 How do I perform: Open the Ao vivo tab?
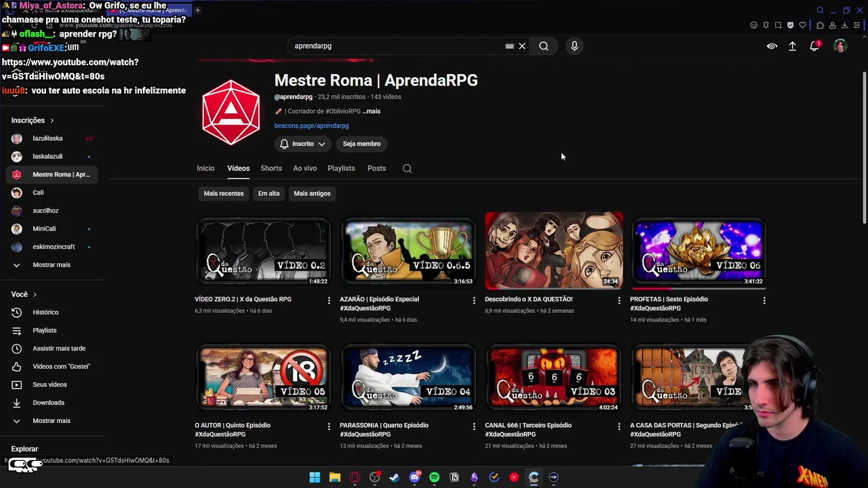[x=304, y=168]
